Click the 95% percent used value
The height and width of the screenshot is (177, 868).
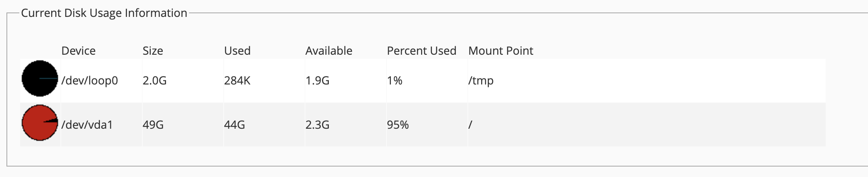(398, 125)
